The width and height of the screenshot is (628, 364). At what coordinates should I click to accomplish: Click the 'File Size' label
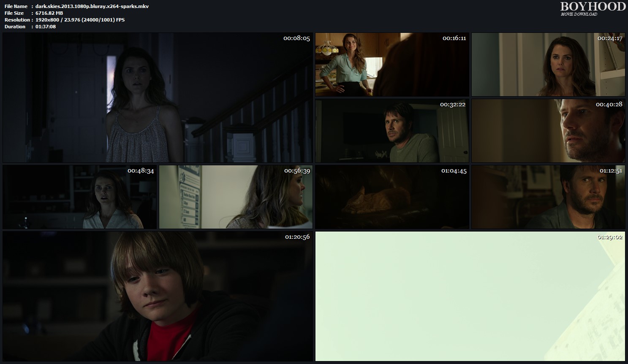pos(14,13)
